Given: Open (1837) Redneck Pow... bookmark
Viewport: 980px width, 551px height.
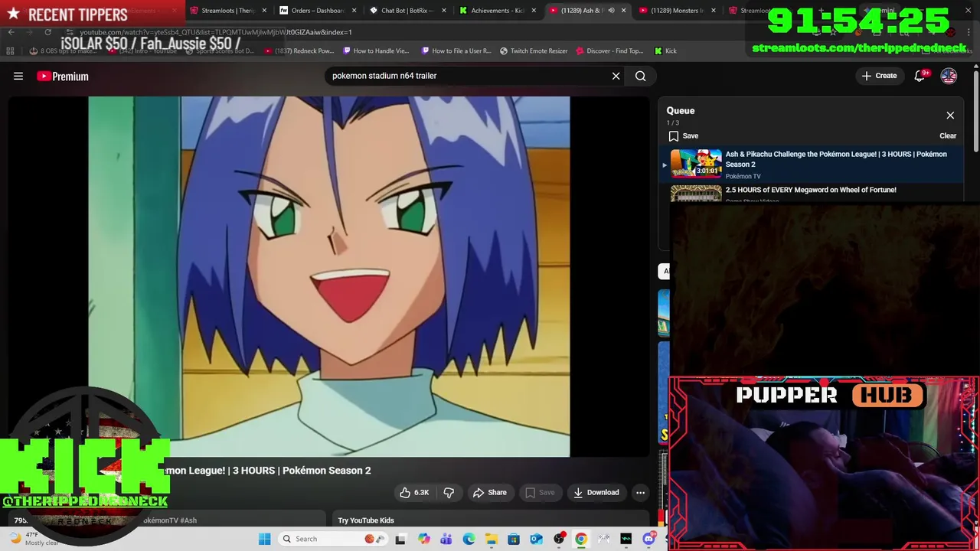Looking at the screenshot, I should click(299, 51).
